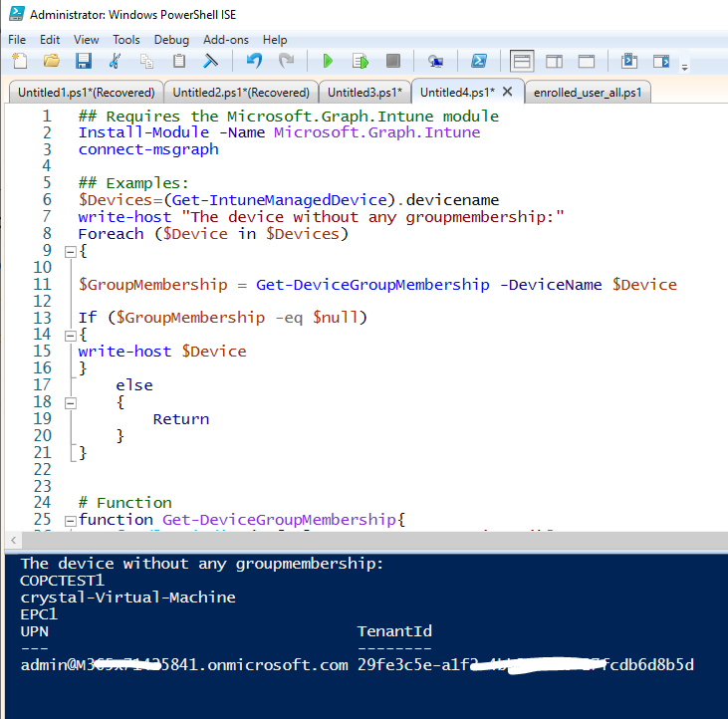Click the $GroupMembership variable on line 11

(152, 285)
